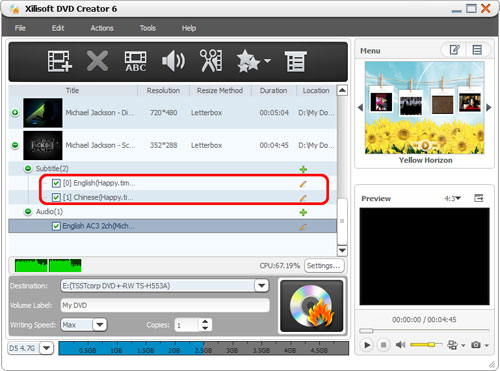
Task: Click the file list scroll-up arrow
Action: click(342, 90)
